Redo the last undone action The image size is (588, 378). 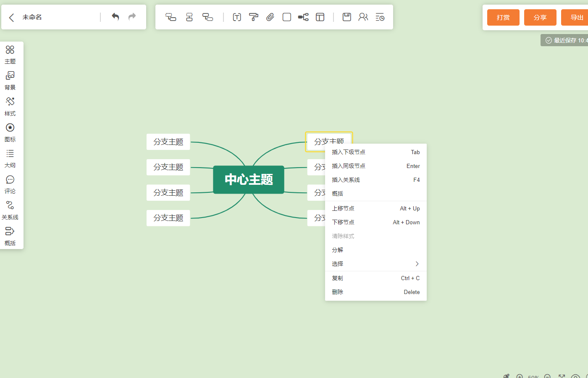pyautogui.click(x=132, y=17)
